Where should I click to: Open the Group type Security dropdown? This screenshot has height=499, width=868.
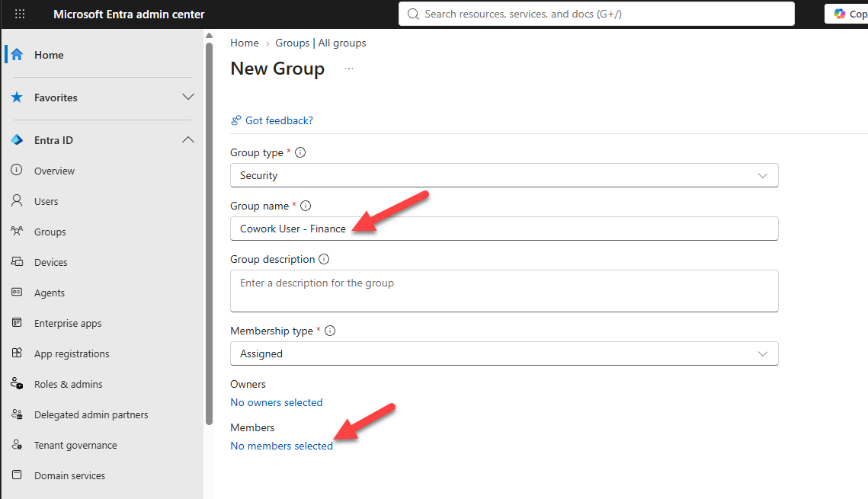point(504,175)
